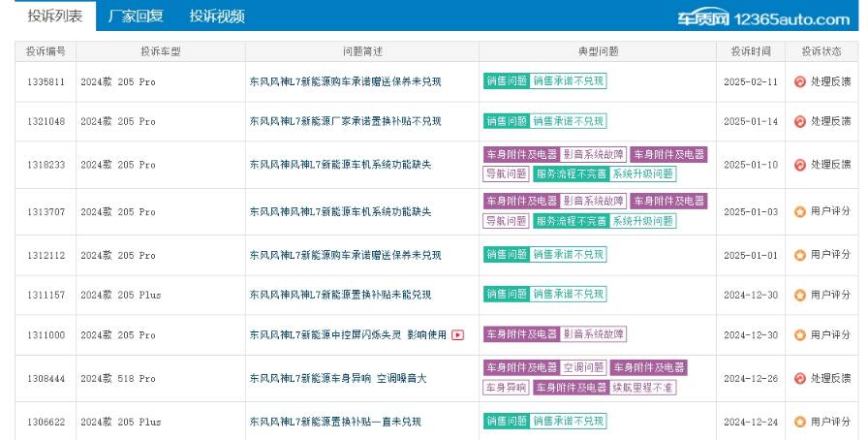This screenshot has width=868, height=440.
Task: Open complaint 东风风神L7新能源厂家承诺置换补贴不兑现
Action: [345, 121]
